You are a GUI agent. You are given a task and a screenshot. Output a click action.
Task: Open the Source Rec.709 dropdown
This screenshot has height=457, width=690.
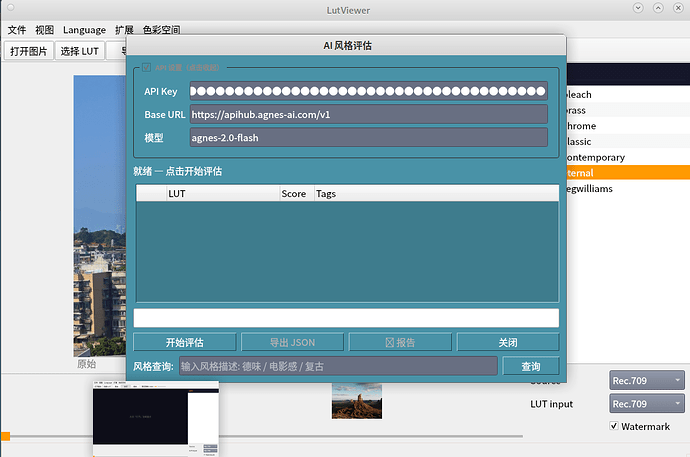tap(647, 380)
